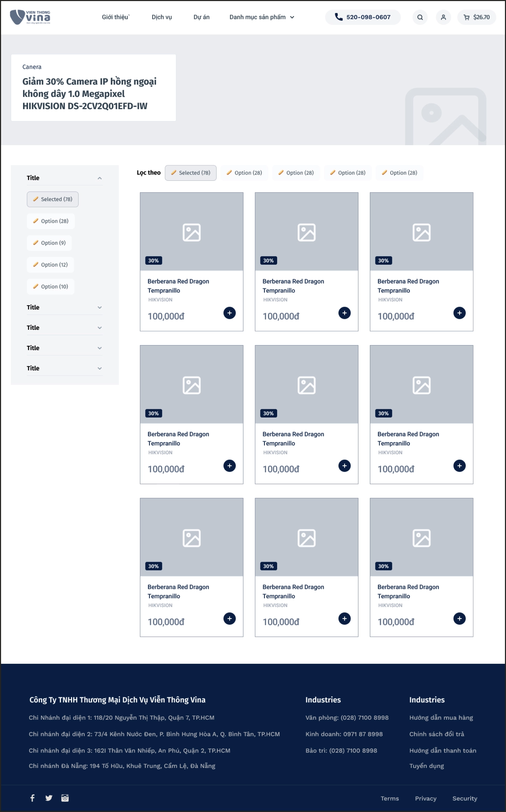
Task: Navigate to Dự án
Action: pyautogui.click(x=202, y=17)
